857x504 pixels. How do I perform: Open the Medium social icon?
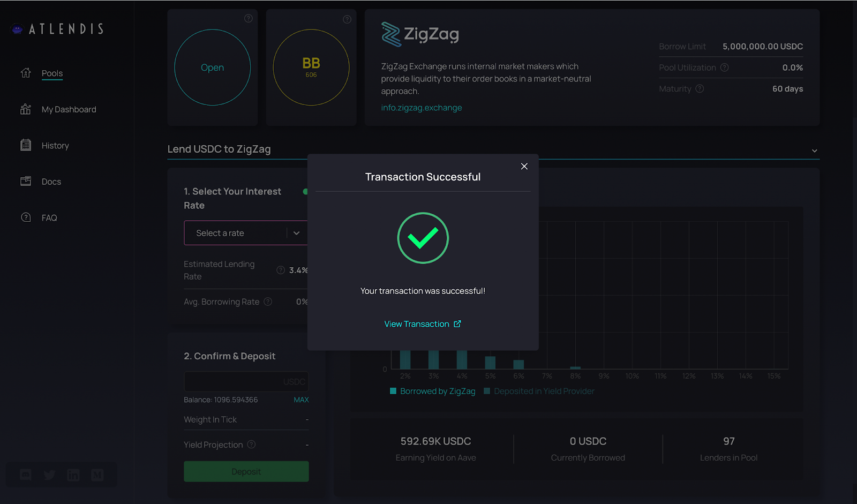(97, 475)
